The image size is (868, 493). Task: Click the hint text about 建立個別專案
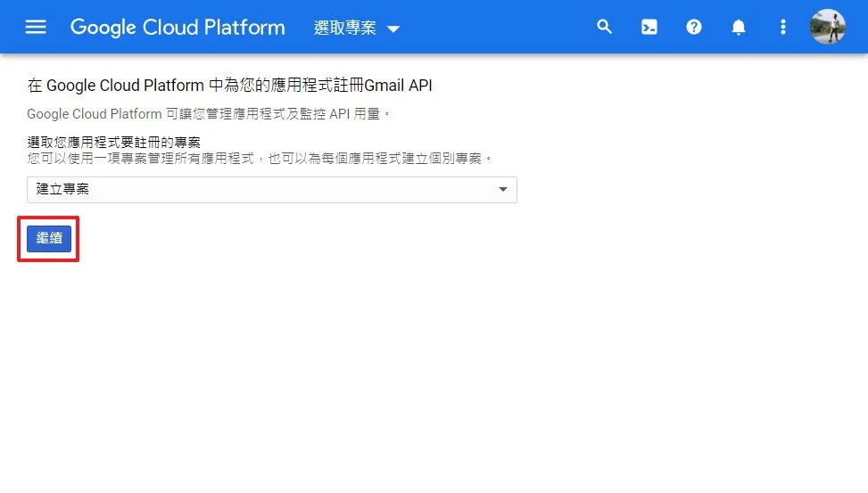tap(259, 159)
